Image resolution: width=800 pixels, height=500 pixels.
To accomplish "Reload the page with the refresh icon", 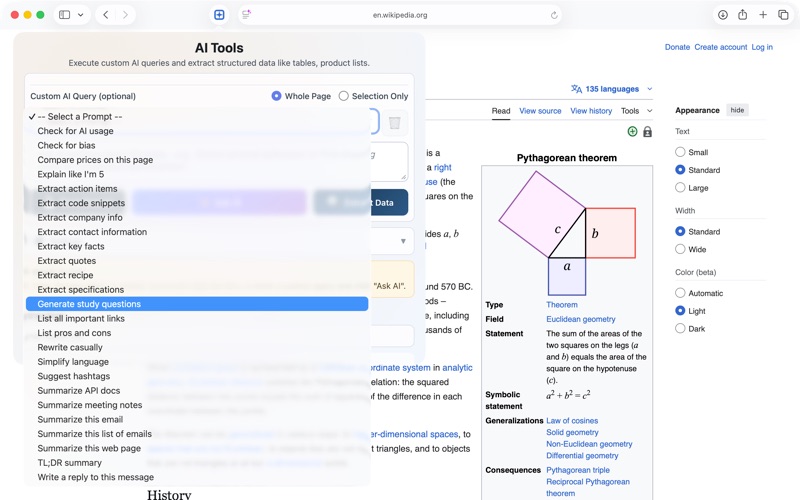I will pyautogui.click(x=554, y=15).
